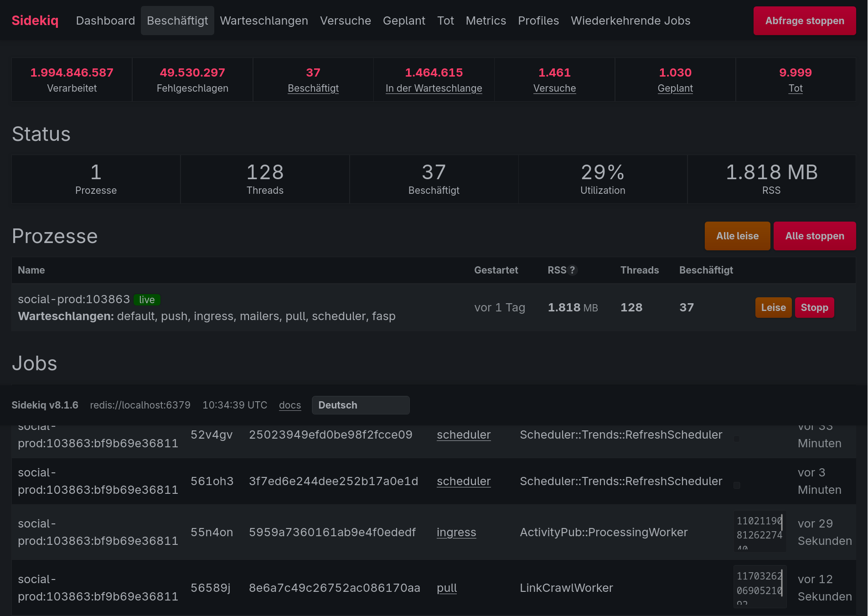Click the Threads column header in Prozesse
868x616 pixels.
pos(640,270)
